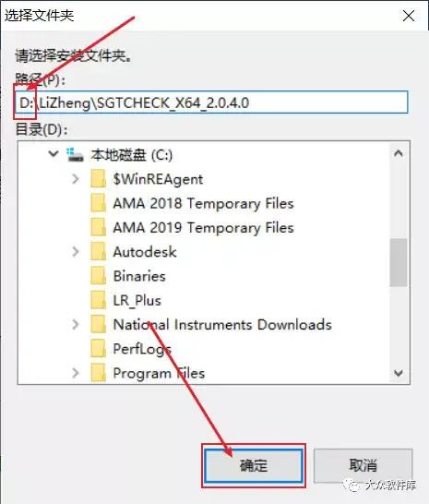Confirm with the 确定 button

(254, 466)
